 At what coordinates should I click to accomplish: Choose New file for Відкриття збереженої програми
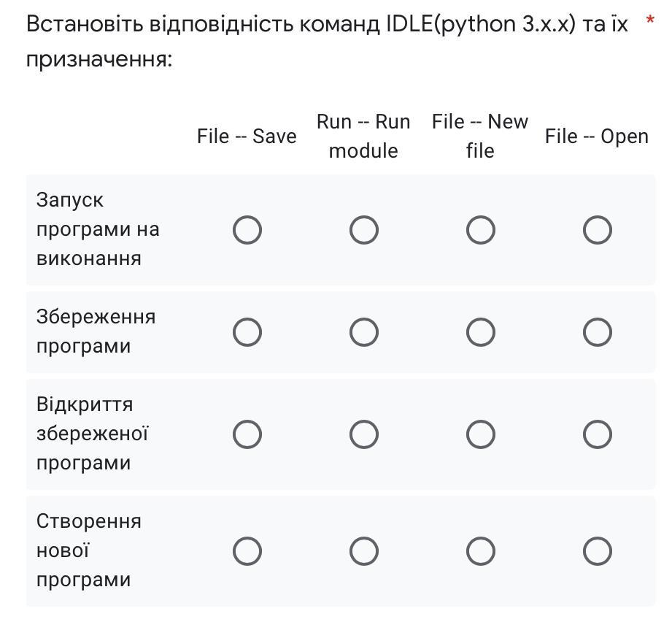coord(480,435)
